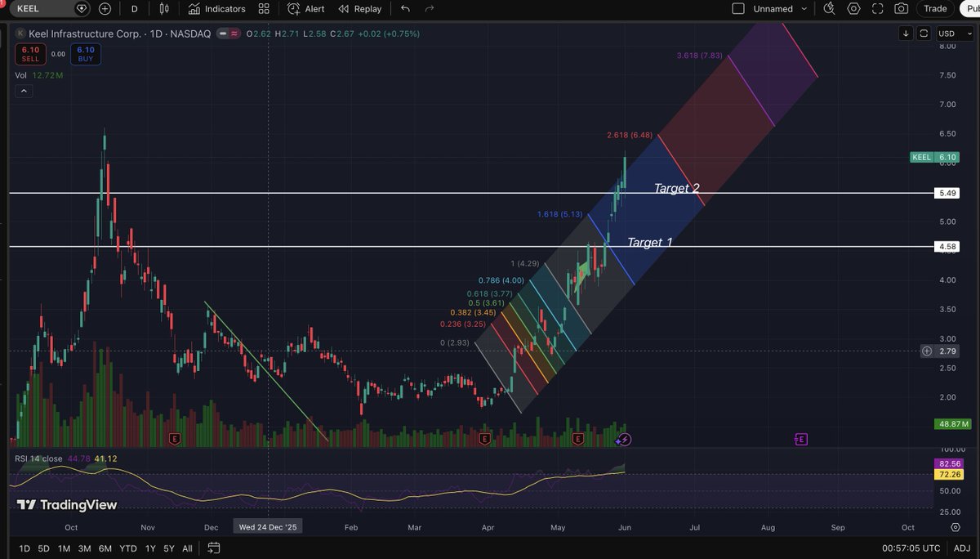Select the 5Y time range
The image size is (980, 559).
[168, 548]
